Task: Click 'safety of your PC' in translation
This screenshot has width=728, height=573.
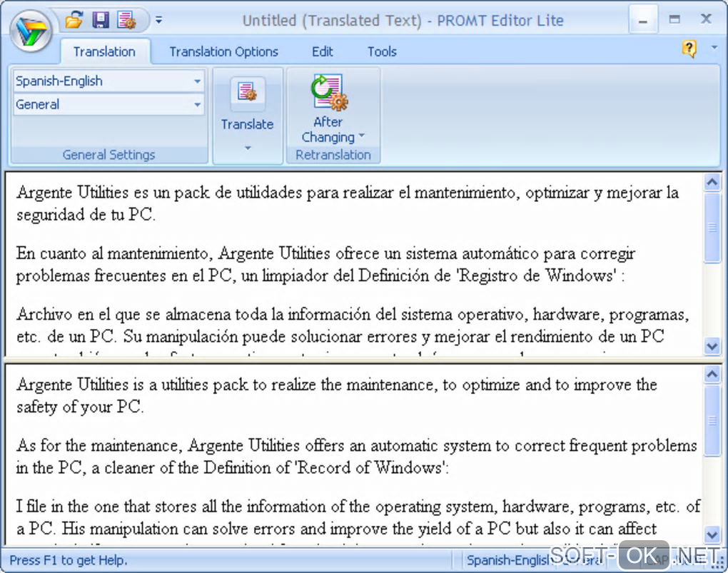Action: (78, 407)
